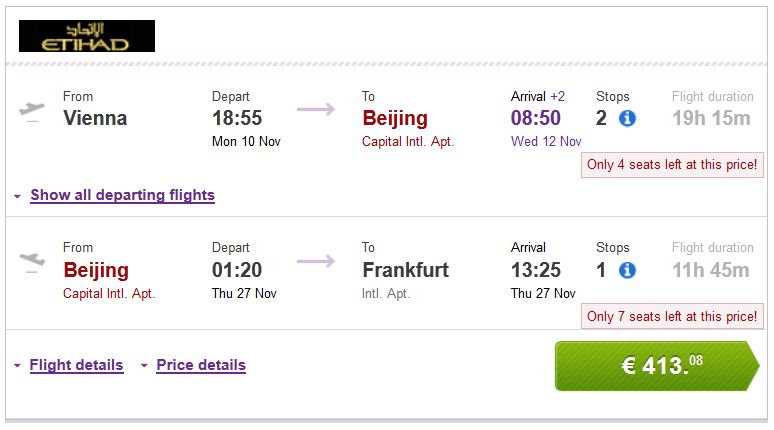Click the arrow between Vienna and Beijing
The width and height of the screenshot is (774, 430).
pyautogui.click(x=316, y=109)
